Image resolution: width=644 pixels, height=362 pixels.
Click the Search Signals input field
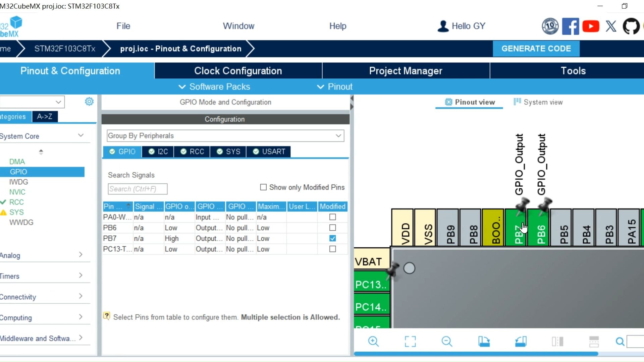pyautogui.click(x=138, y=189)
